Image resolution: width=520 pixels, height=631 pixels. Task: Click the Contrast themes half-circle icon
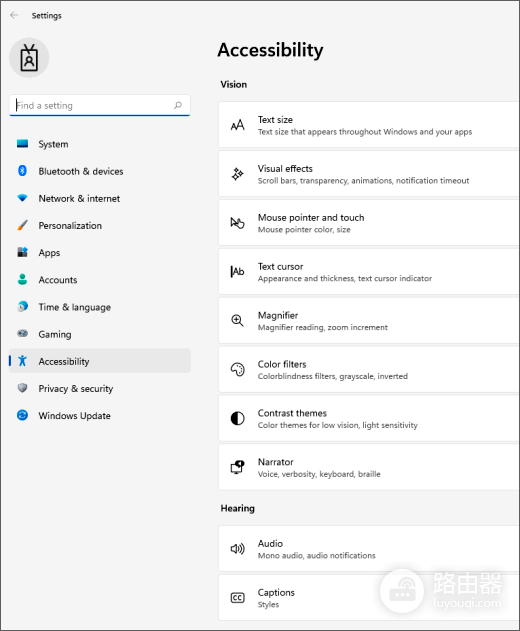[237, 419]
